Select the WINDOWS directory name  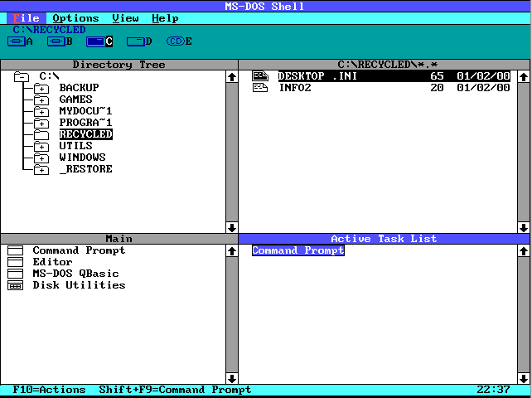pyautogui.click(x=82, y=158)
